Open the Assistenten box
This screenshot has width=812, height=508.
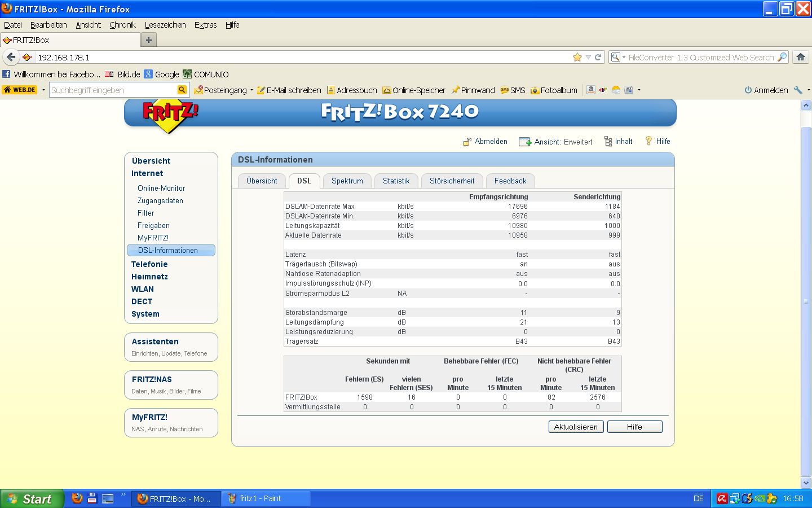pos(171,347)
